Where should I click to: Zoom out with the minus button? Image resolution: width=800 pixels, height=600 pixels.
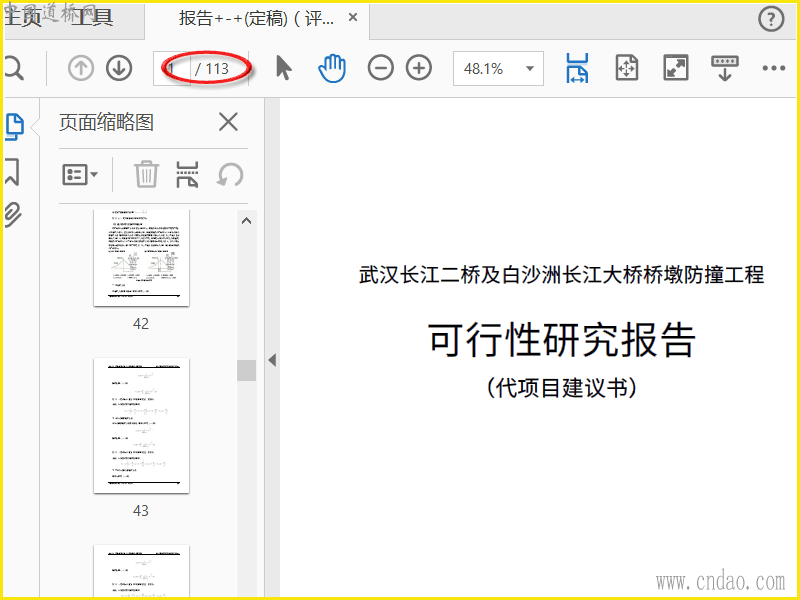pos(381,68)
